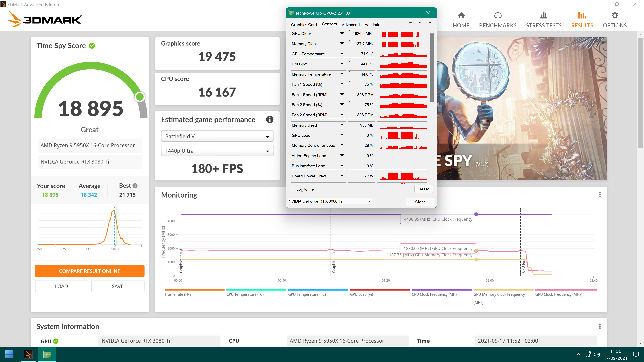Click the GPU-Z taskbar icon
This screenshot has height=362, width=644.
47,354
